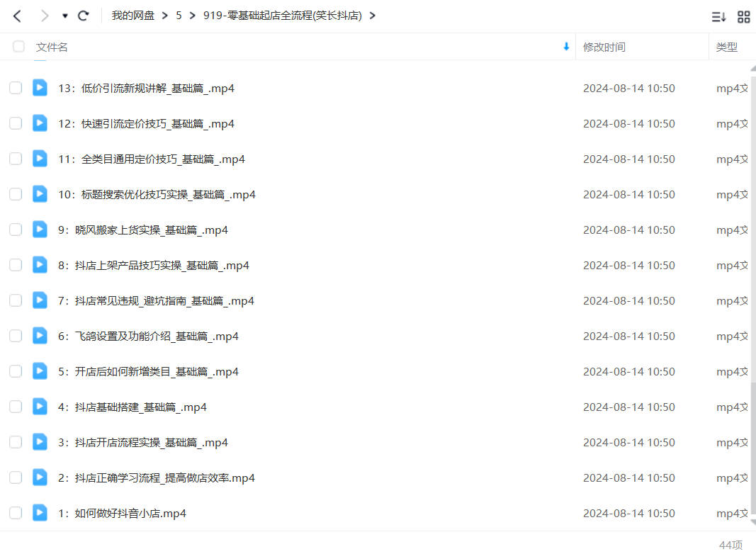The height and width of the screenshot is (554, 756).
Task: Expand chevron after breadcrumb 5
Action: coord(193,16)
